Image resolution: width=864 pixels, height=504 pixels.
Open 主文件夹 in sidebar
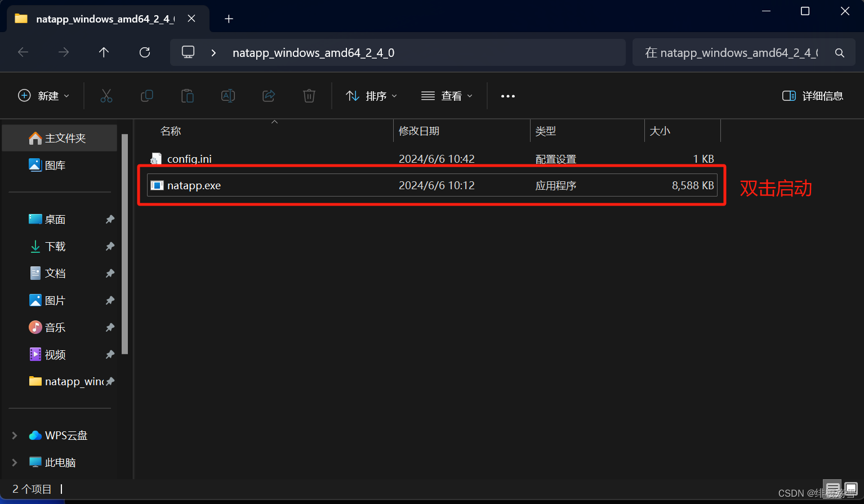(x=60, y=138)
